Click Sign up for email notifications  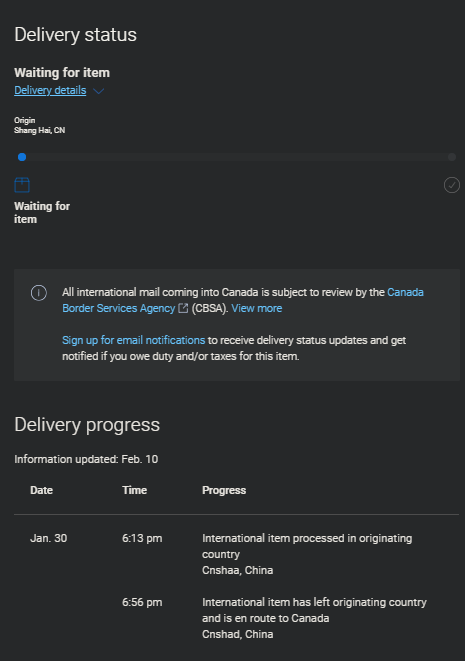[x=133, y=340]
